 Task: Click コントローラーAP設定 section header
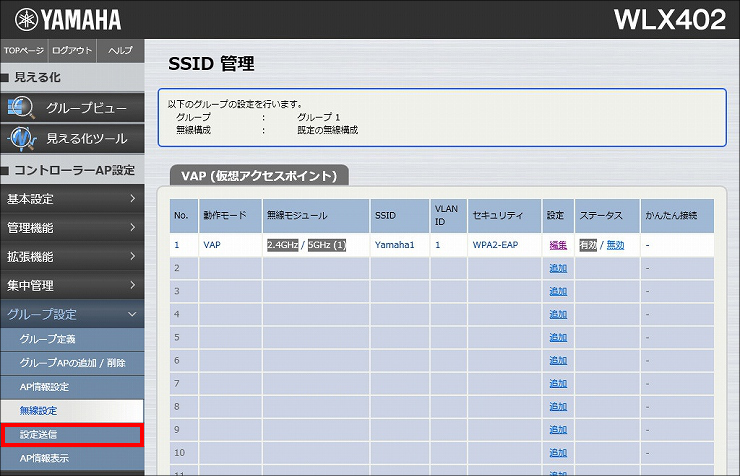point(72,170)
